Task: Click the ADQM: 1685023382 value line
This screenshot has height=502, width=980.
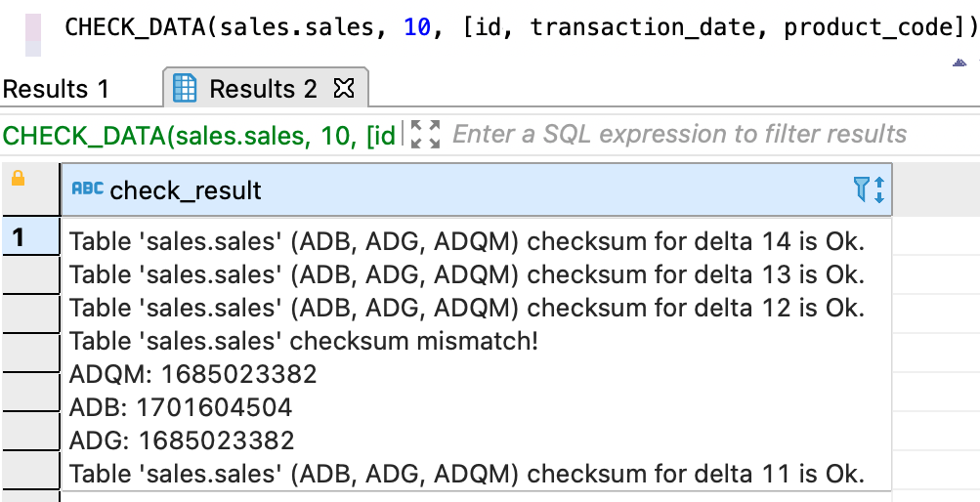Action: (x=193, y=374)
